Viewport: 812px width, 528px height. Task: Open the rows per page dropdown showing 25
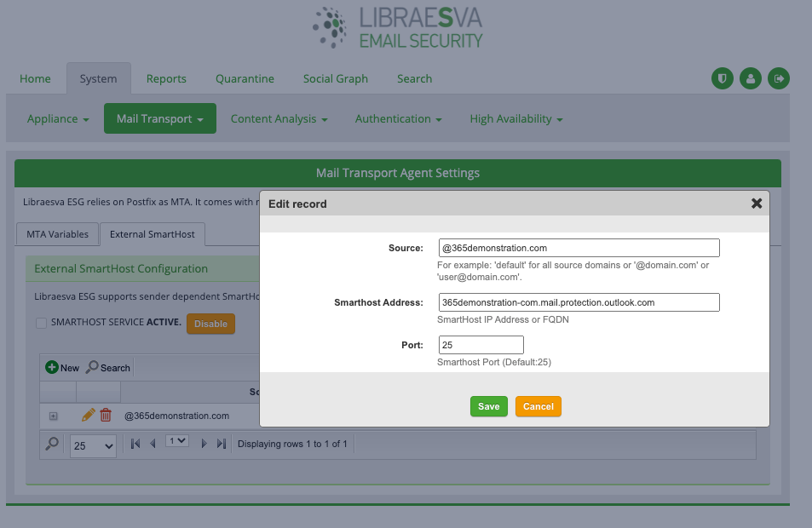(93, 445)
